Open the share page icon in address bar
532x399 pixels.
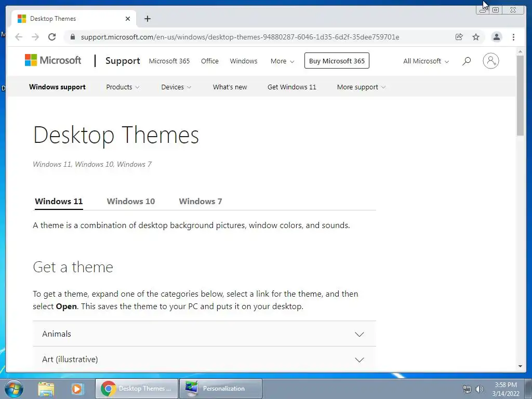[459, 37]
